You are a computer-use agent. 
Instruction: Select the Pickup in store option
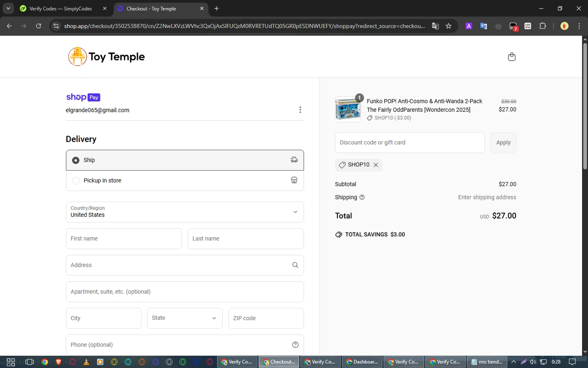pyautogui.click(x=185, y=180)
